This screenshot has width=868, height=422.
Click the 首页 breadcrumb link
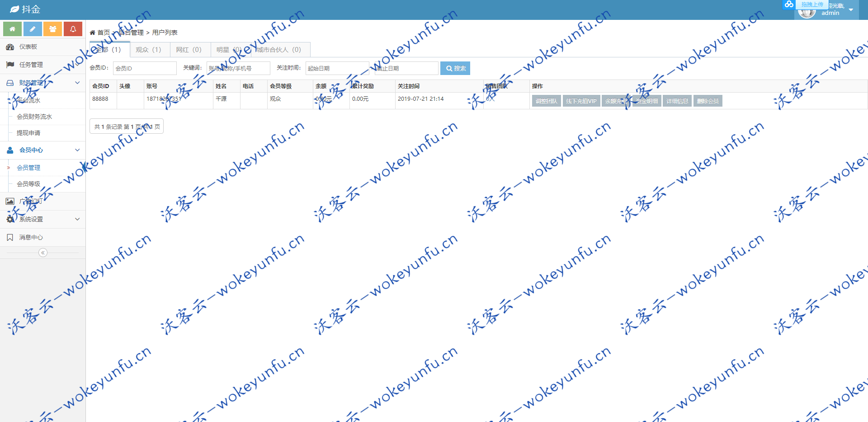104,33
